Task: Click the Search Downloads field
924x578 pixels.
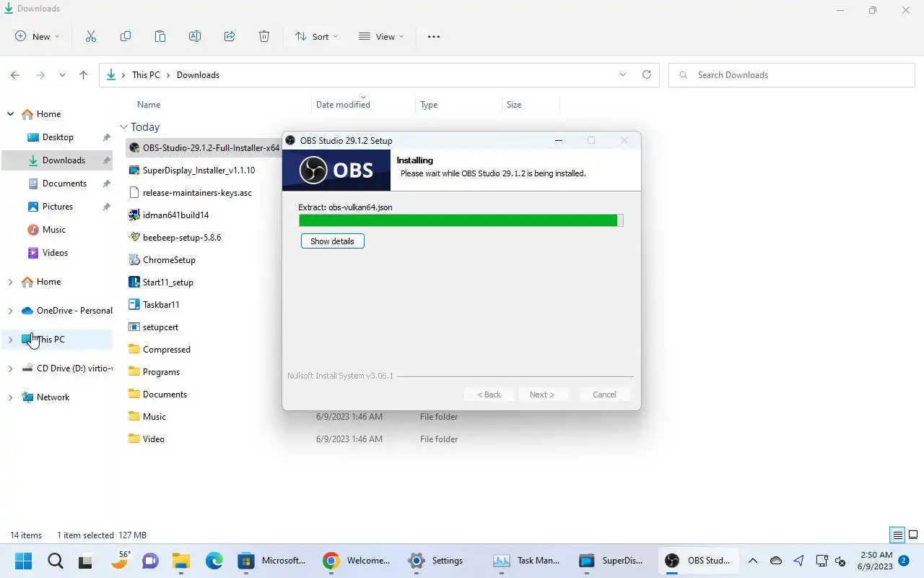Action: [792, 75]
